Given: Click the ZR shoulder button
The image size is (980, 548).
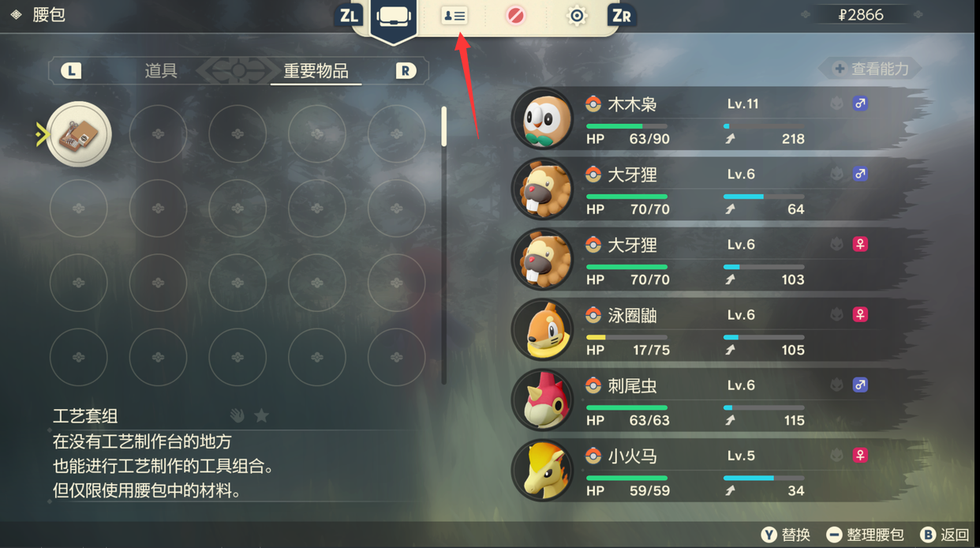Looking at the screenshot, I should click(x=621, y=16).
